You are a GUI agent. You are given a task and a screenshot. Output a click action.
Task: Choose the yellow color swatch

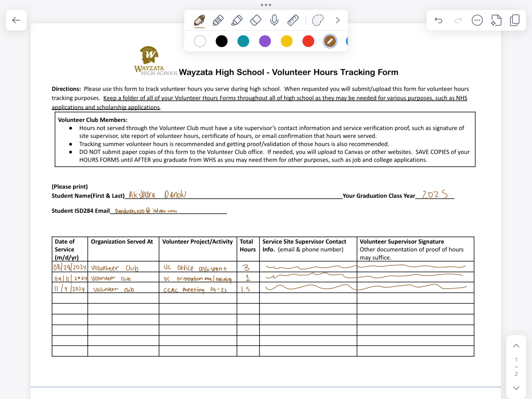point(286,41)
